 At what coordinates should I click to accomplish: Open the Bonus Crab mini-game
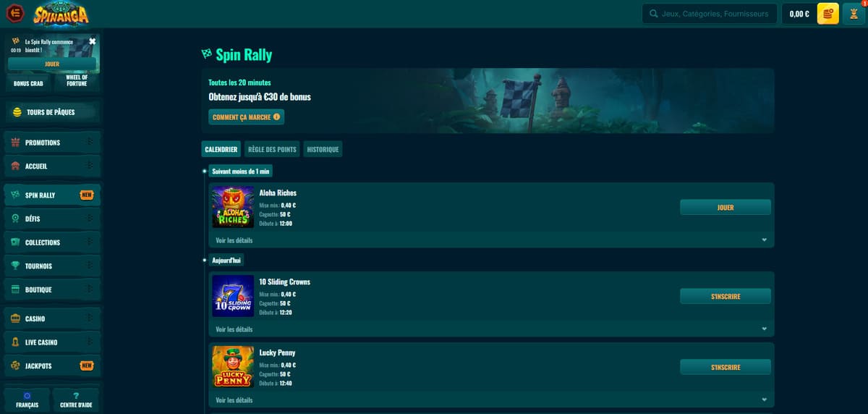[x=28, y=83]
